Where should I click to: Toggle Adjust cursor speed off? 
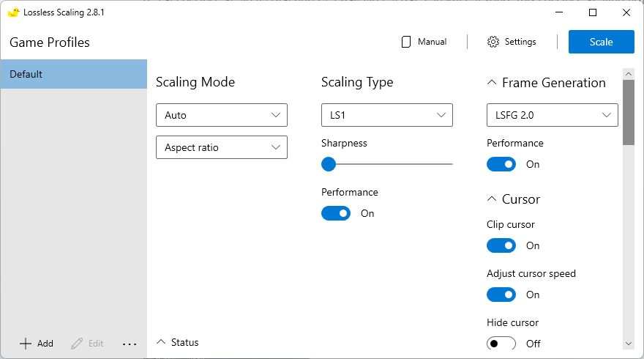click(501, 295)
